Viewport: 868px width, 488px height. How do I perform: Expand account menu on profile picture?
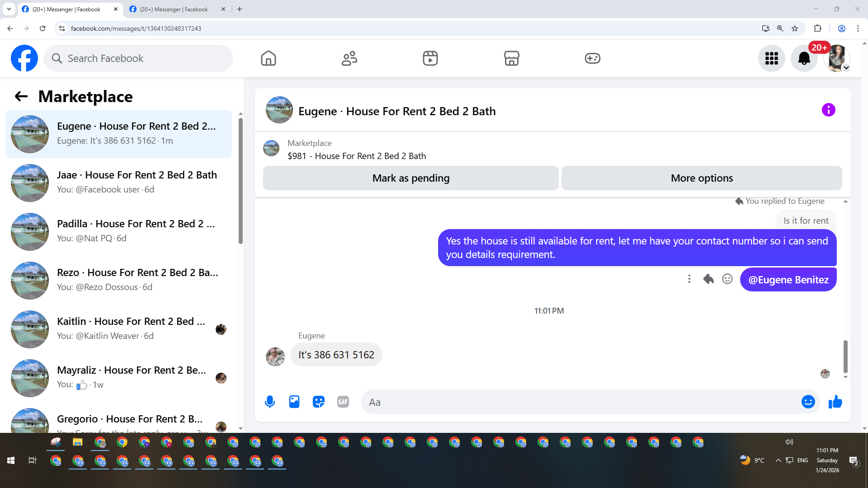click(x=837, y=58)
